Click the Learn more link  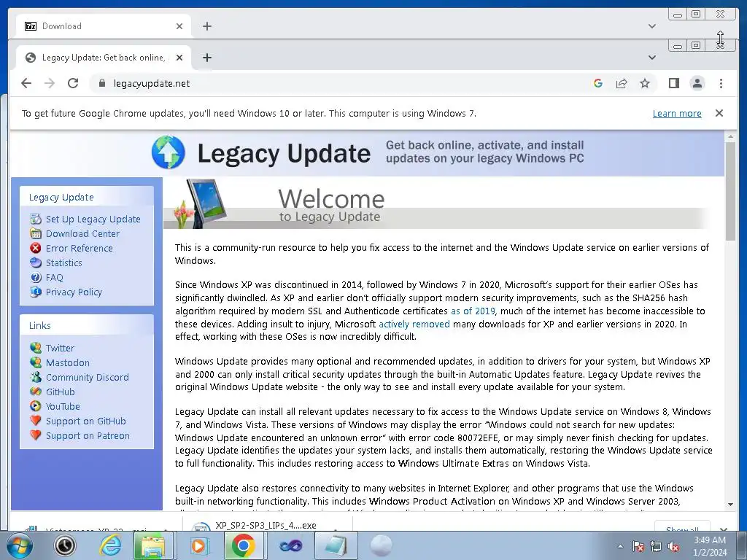(x=677, y=113)
